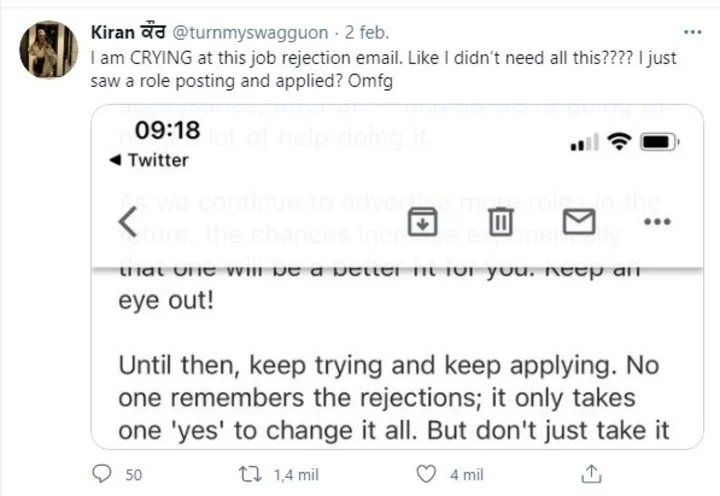Click Kiran's profile avatar picture
Image resolution: width=720 pixels, height=496 pixels.
click(x=48, y=49)
